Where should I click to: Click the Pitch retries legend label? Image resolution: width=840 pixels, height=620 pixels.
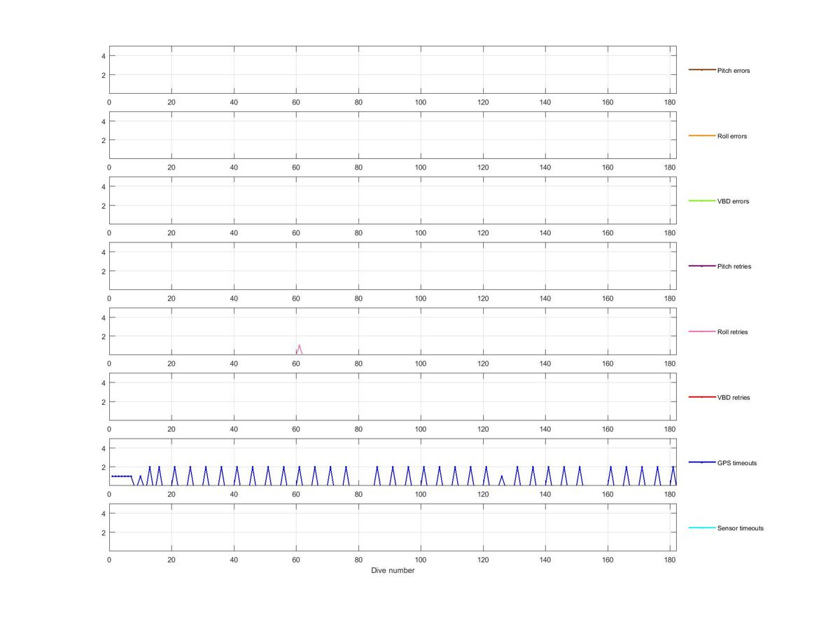click(x=734, y=267)
